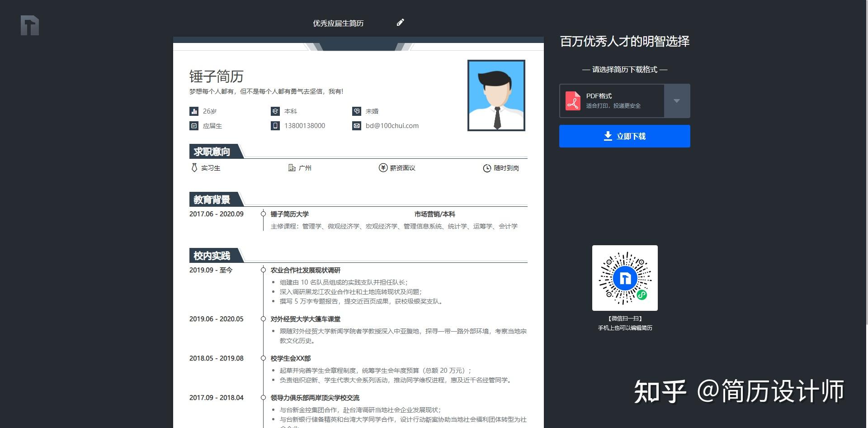The width and height of the screenshot is (868, 428).
Task: Click the clock icon next to 随时到岗
Action: pyautogui.click(x=487, y=168)
